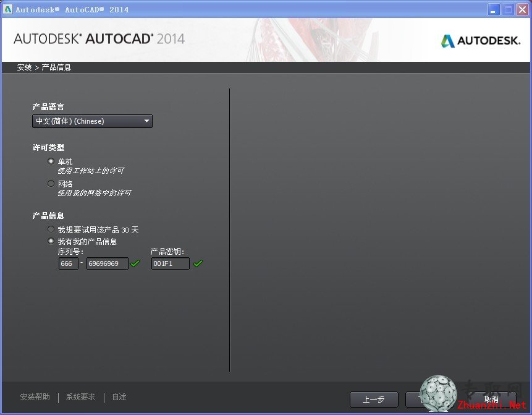Click the product key field 001F1
Image resolution: width=532 pixels, height=415 pixels.
(x=171, y=263)
